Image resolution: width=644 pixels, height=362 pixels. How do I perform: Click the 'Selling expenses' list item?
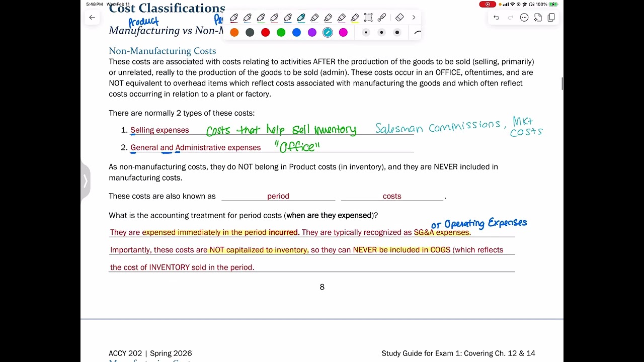tap(159, 130)
